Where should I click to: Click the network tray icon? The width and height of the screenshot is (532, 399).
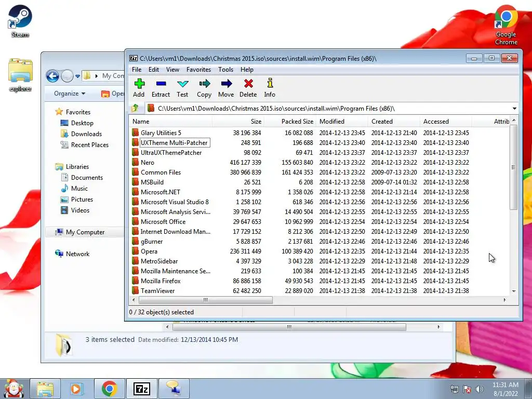coord(454,389)
